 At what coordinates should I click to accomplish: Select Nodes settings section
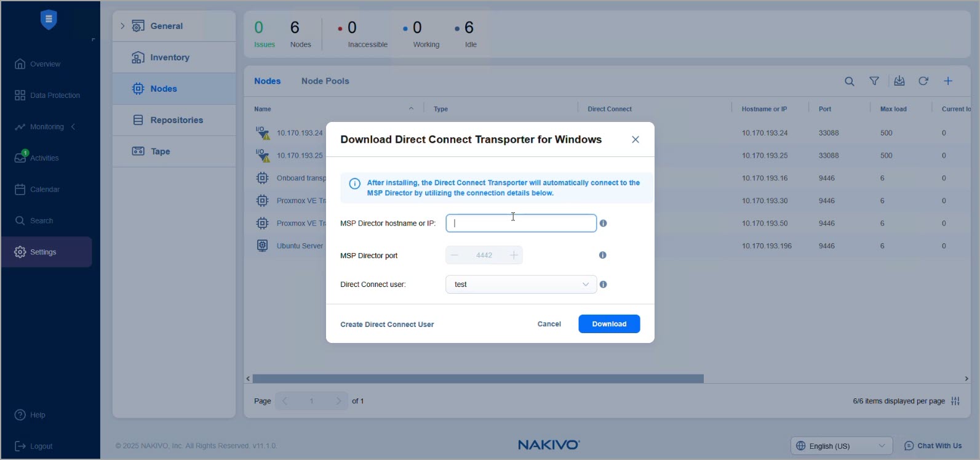[x=174, y=89]
